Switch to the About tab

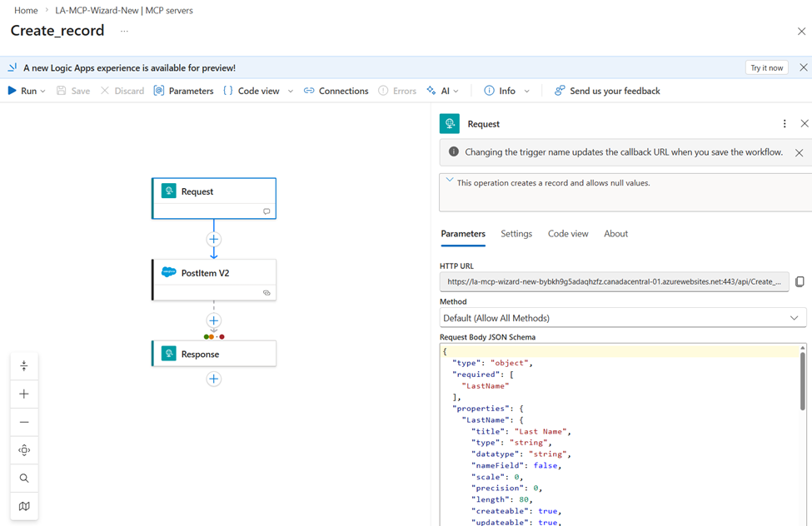click(x=615, y=234)
